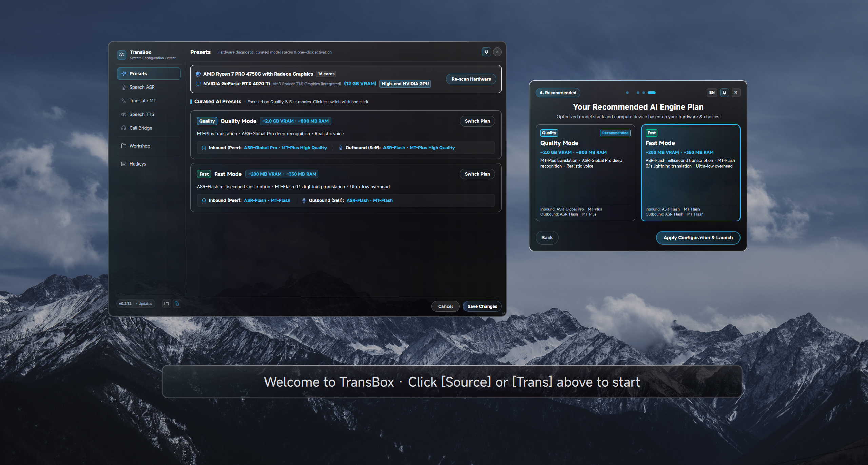Close the TransBox configuration window
Screen dimensions: 868x465
click(x=497, y=52)
